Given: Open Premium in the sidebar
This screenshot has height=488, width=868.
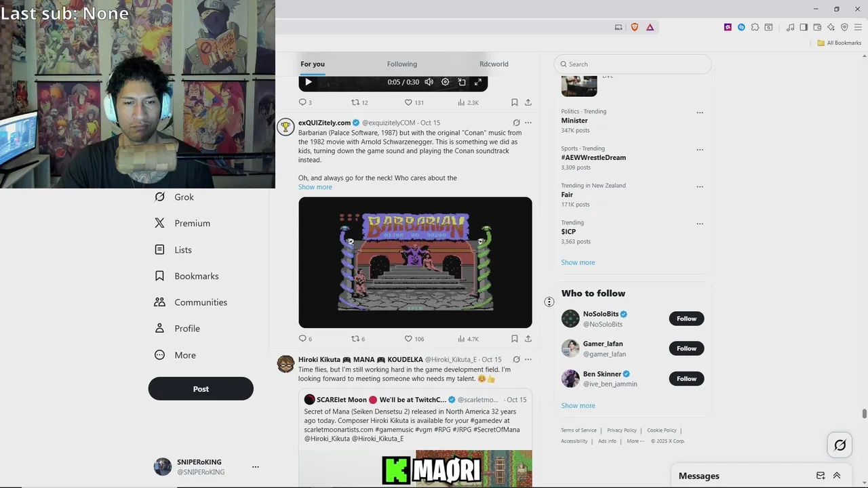Looking at the screenshot, I should pyautogui.click(x=182, y=223).
